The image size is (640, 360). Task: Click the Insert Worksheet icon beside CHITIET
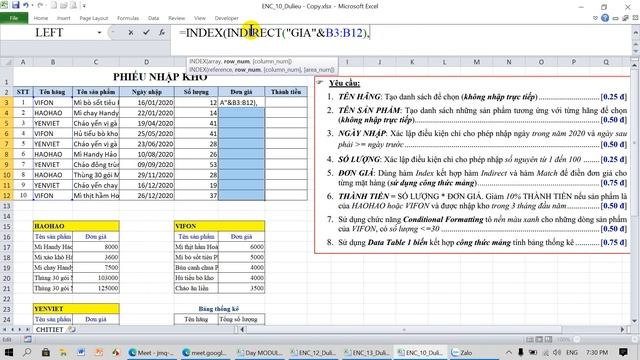click(x=71, y=329)
